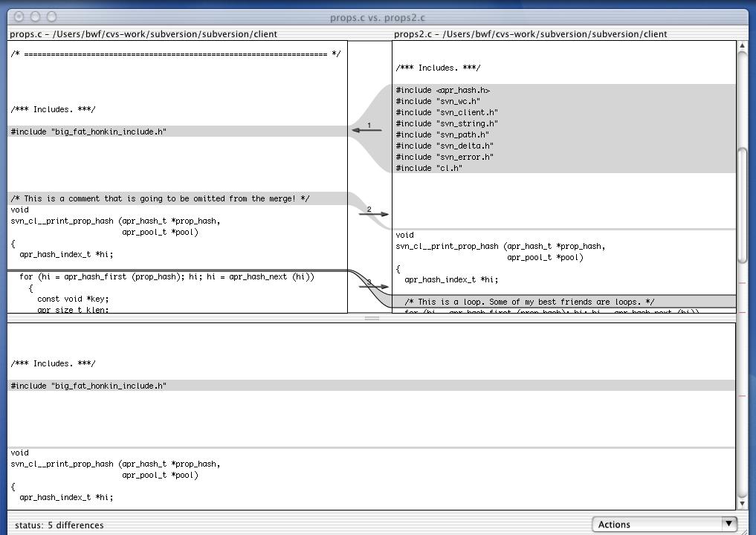Click difference arrow number 2
This screenshot has width=756, height=535.
tap(374, 213)
